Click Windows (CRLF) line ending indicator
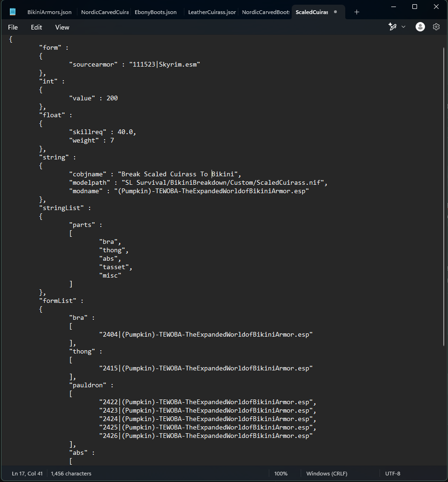The image size is (448, 482). coord(327,474)
